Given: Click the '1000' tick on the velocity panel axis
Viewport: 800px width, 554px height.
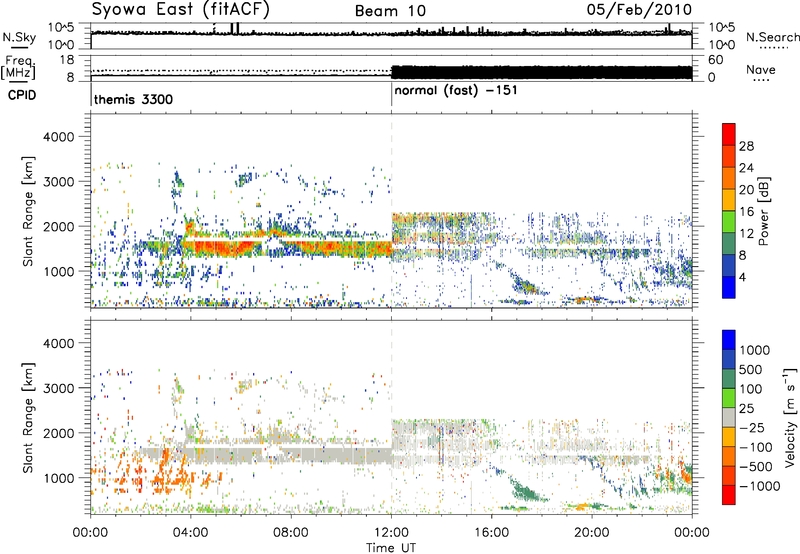Looking at the screenshot, I should tap(58, 478).
